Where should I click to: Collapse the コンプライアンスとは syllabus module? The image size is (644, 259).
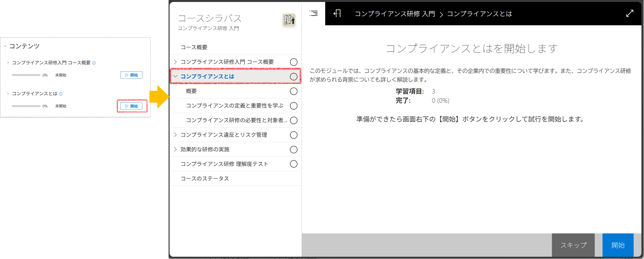[175, 76]
